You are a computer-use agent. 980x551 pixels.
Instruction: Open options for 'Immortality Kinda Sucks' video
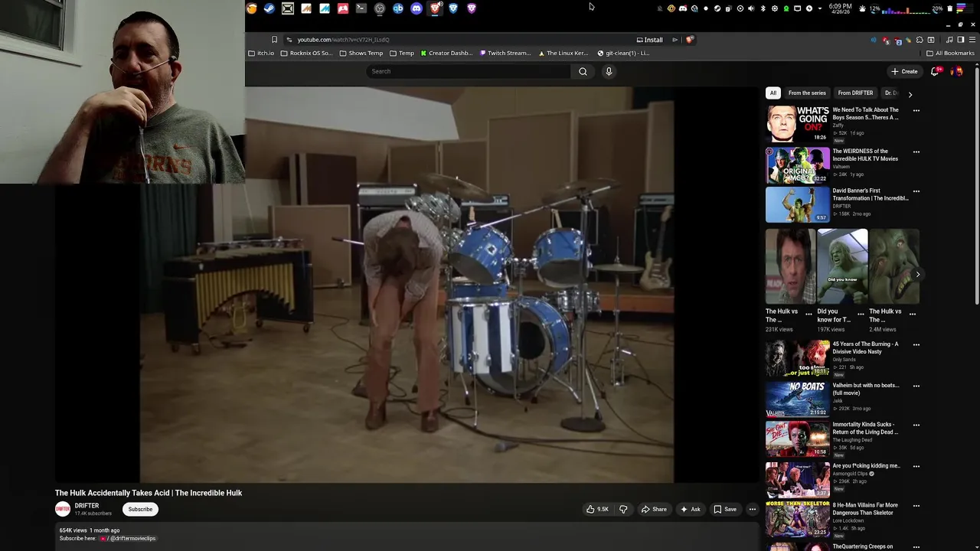point(916,425)
